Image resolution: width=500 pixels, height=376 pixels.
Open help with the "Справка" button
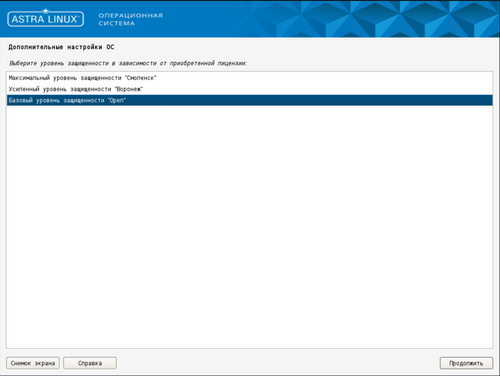click(90, 363)
